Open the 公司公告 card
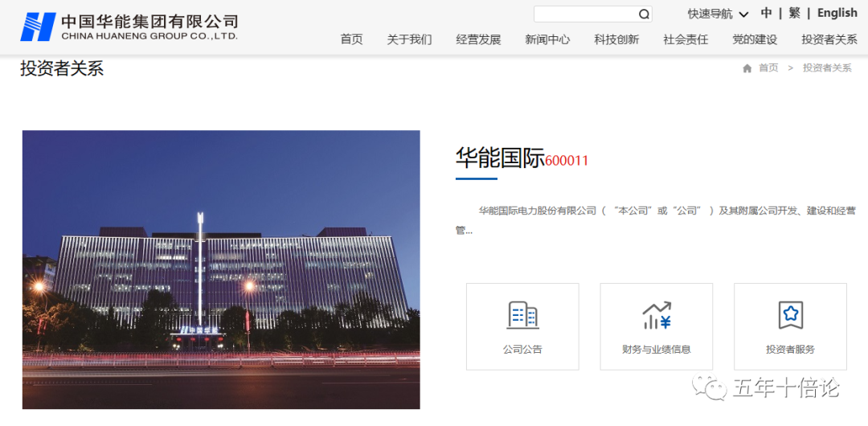The height and width of the screenshot is (426, 868). tap(522, 327)
